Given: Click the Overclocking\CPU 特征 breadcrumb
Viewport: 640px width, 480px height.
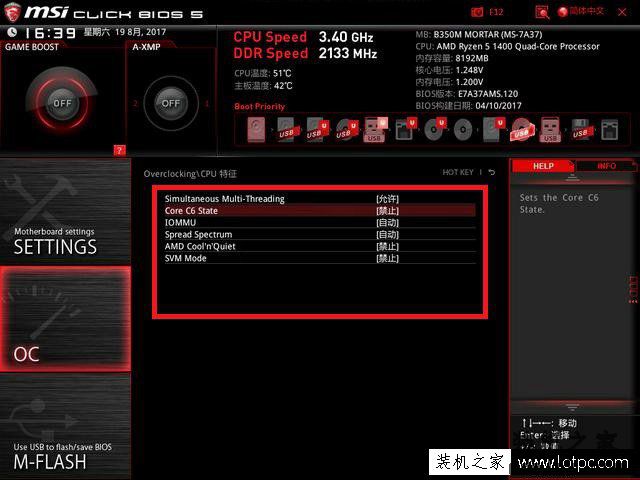Looking at the screenshot, I should pos(190,173).
